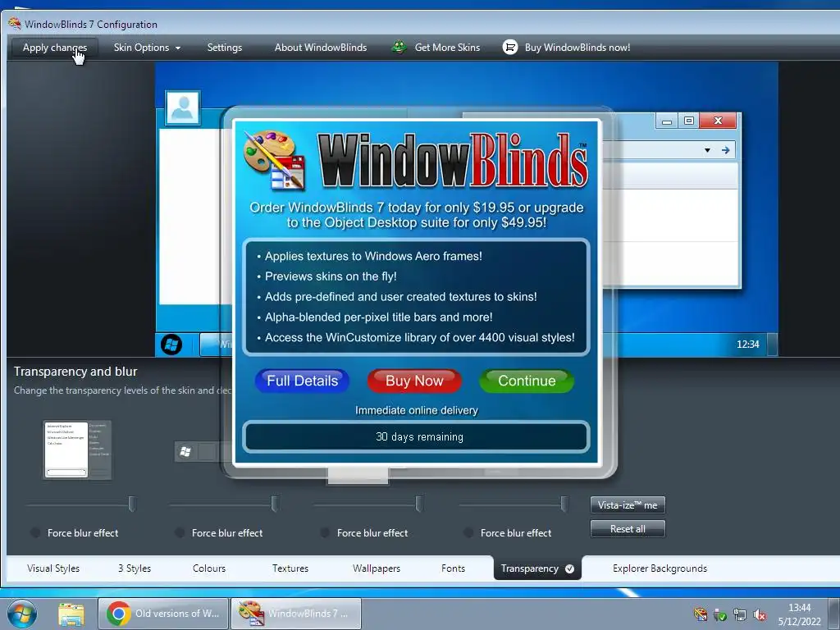Click the Vista-ize me button
Viewport: 840px width, 630px height.
coord(628,505)
